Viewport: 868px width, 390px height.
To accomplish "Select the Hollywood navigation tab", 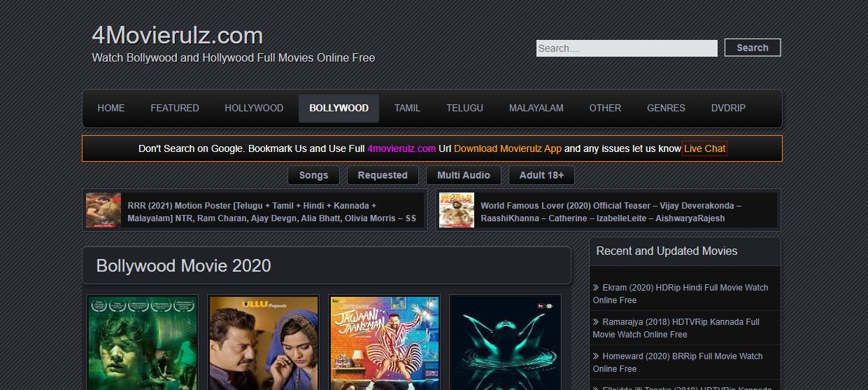I will pyautogui.click(x=254, y=108).
